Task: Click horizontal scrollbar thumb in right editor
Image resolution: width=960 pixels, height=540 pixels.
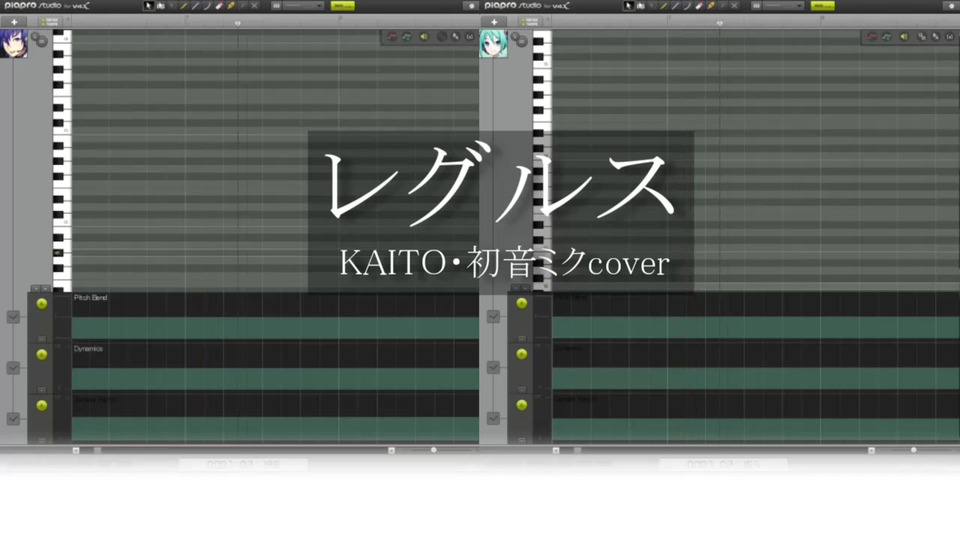Action: click(577, 450)
